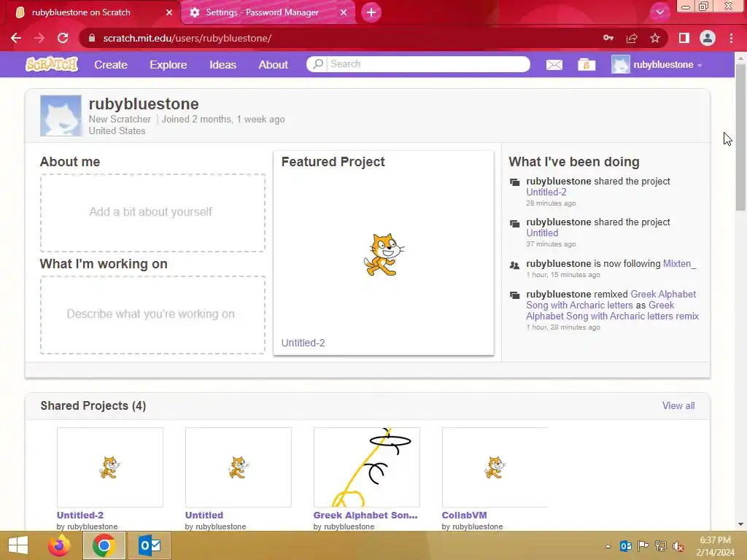Toggle the Chrome side panel icon
Image resolution: width=747 pixels, height=560 pixels.
pos(684,38)
